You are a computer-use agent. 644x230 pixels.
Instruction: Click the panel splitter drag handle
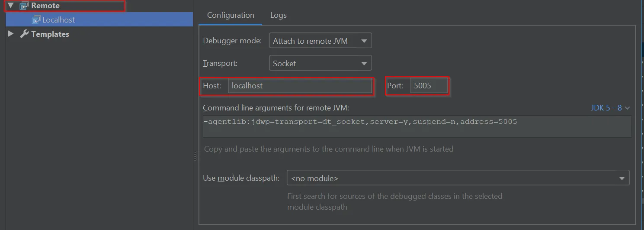[195, 156]
